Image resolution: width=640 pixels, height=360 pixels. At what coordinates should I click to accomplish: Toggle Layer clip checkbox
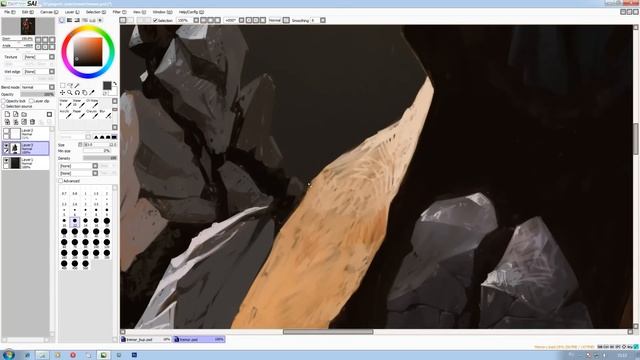pos(31,101)
